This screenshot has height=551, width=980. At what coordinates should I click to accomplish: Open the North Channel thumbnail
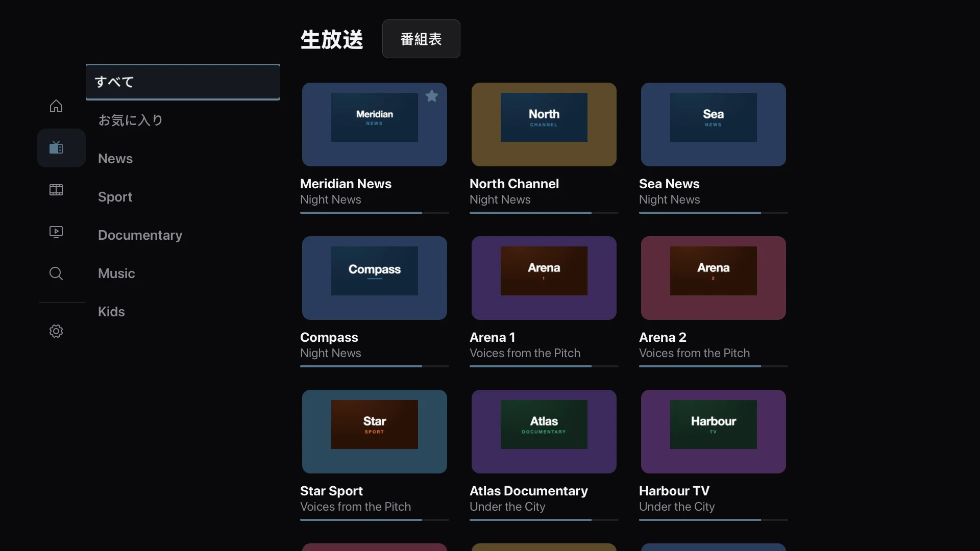(544, 124)
